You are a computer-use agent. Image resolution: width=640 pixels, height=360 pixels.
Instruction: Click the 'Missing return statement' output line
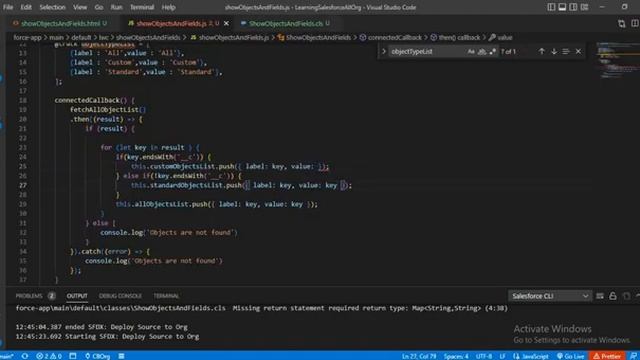click(x=261, y=308)
